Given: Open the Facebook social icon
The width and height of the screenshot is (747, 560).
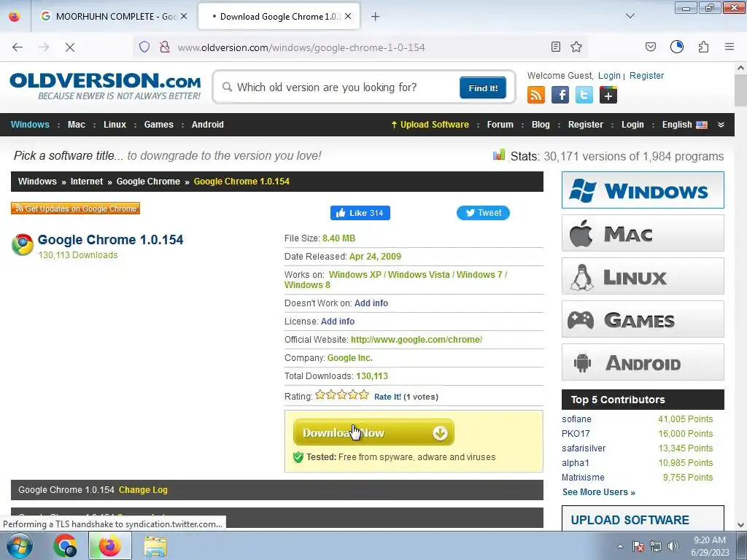Looking at the screenshot, I should (560, 95).
